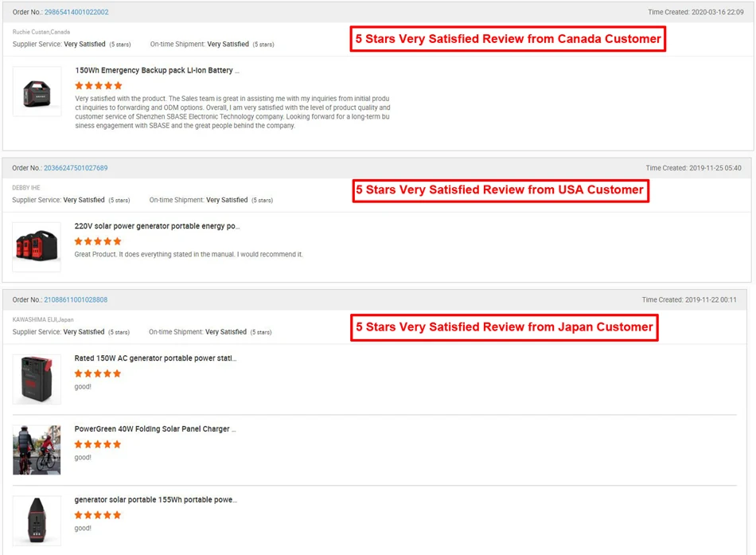
Task: Click the Rated 150W AC generator thumbnail
Action: 37,379
